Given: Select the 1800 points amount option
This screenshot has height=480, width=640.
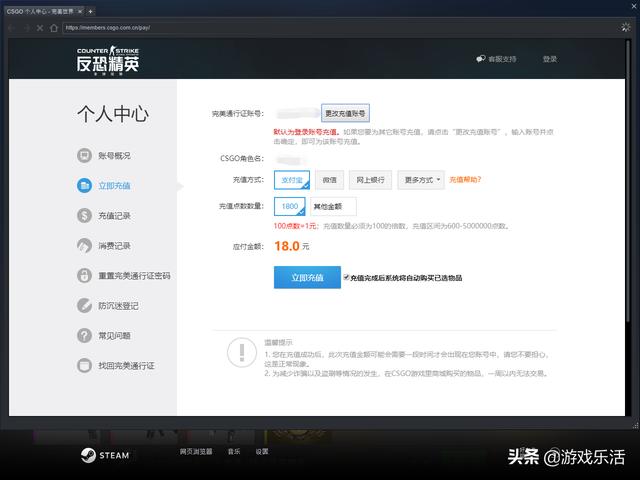Looking at the screenshot, I should pyautogui.click(x=290, y=206).
